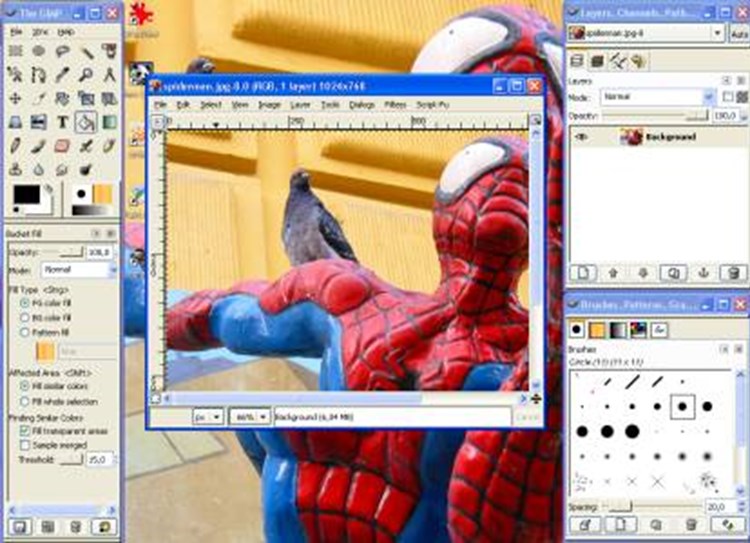This screenshot has width=750, height=543.
Task: Choose the Free Select lasso tool
Action: coord(62,50)
